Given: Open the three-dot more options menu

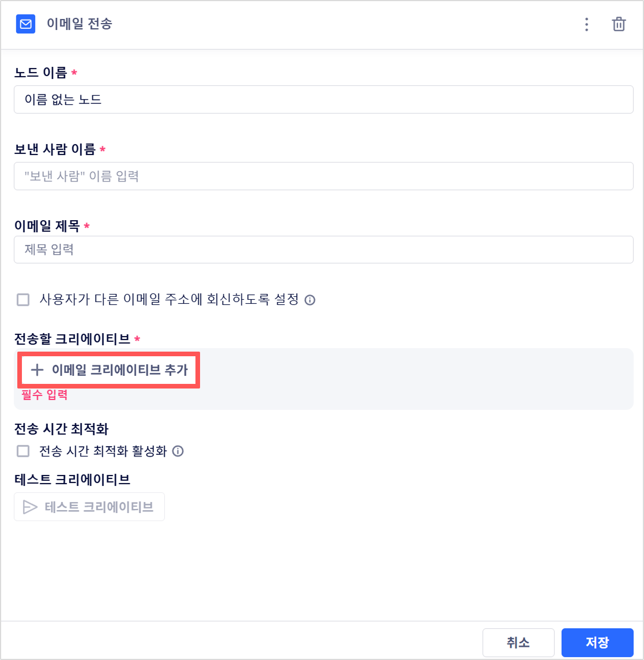Looking at the screenshot, I should pos(586,24).
